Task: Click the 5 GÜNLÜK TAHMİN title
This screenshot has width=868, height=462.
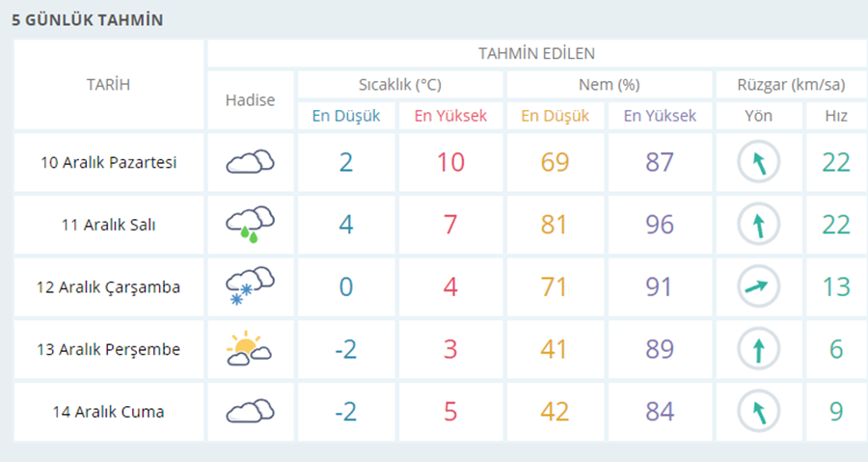Action: [88, 20]
